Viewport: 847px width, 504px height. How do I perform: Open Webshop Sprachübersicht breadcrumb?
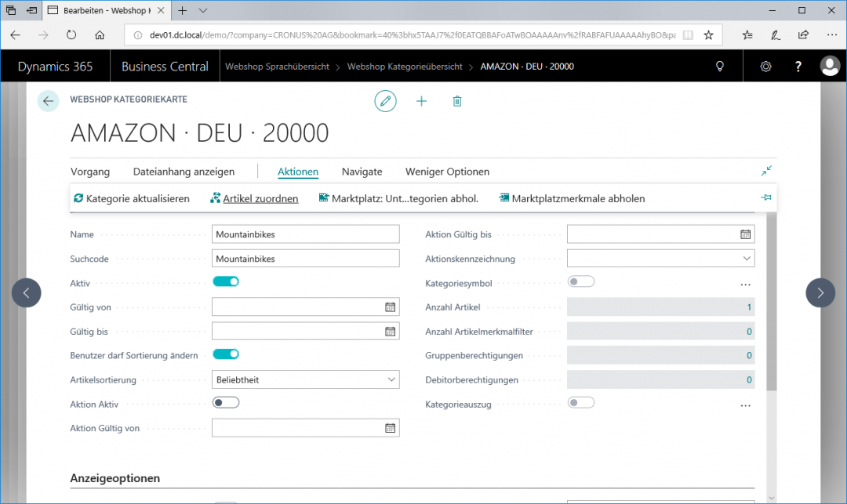point(277,67)
